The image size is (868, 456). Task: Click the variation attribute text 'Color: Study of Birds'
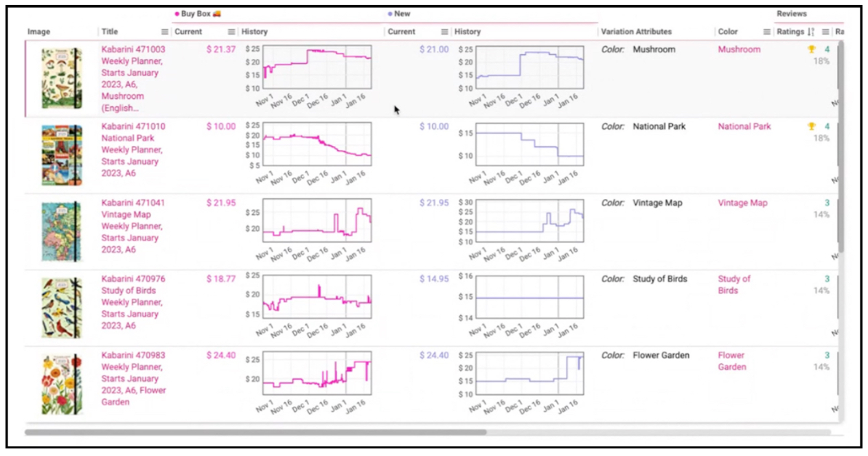click(644, 279)
